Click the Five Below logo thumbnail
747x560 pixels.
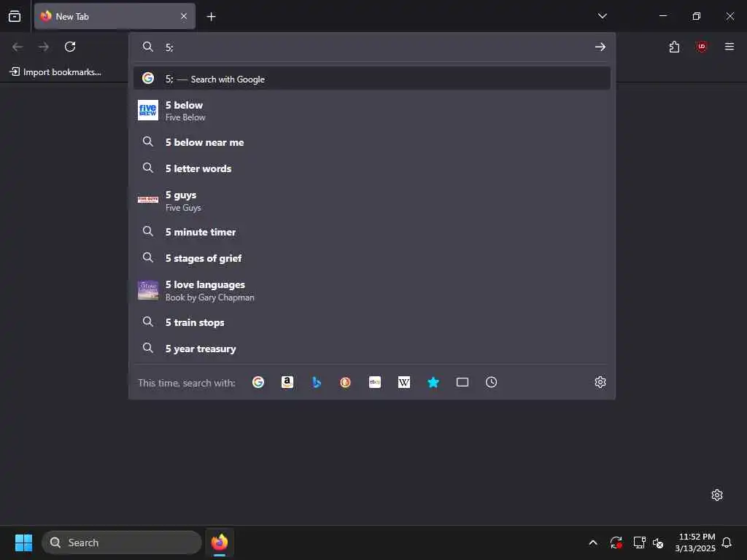click(x=147, y=111)
